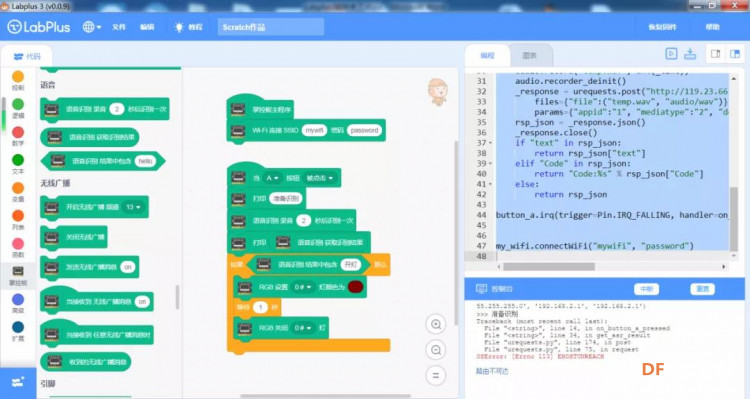Click the 恢复固件 restore firmware button
750x399 pixels.
[662, 27]
